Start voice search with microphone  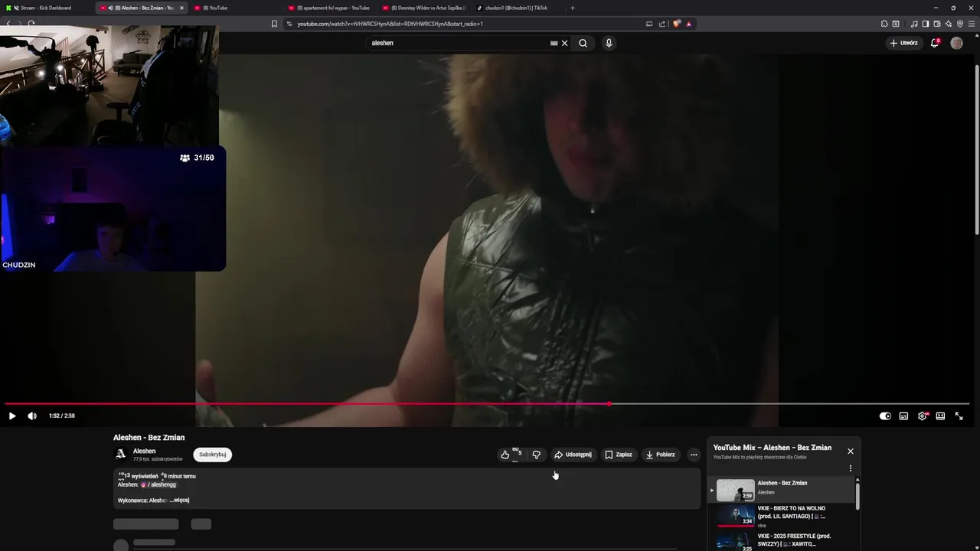609,44
